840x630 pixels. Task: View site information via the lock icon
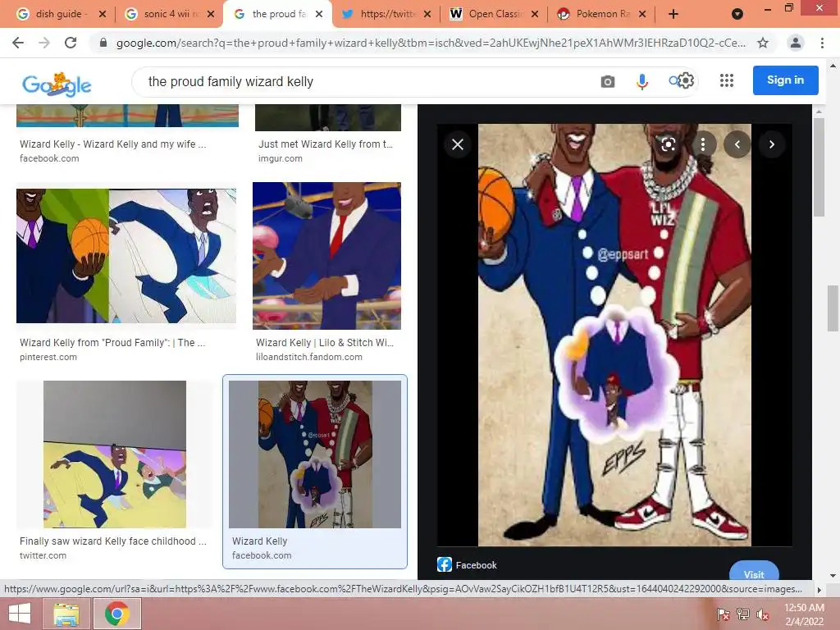point(103,43)
